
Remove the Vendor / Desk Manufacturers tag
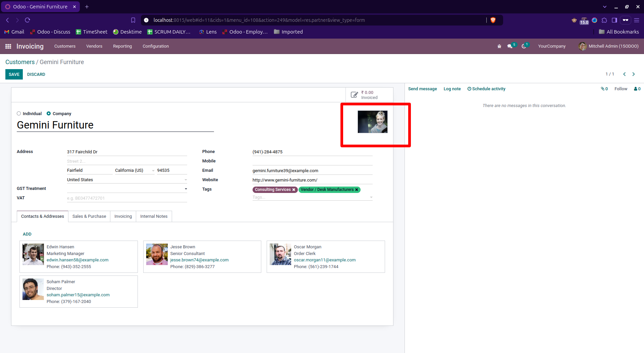click(357, 190)
